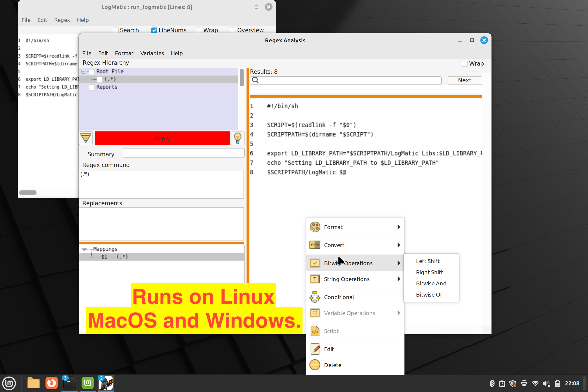Screen dimensions: 588x392
Task: Click the results search field
Action: [x=346, y=80]
